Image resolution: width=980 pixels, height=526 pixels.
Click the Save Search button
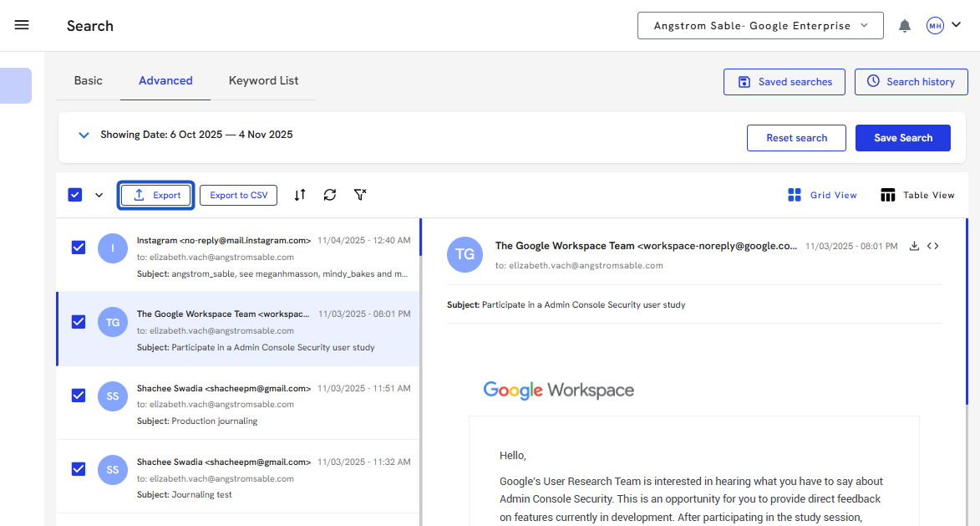[x=902, y=138]
